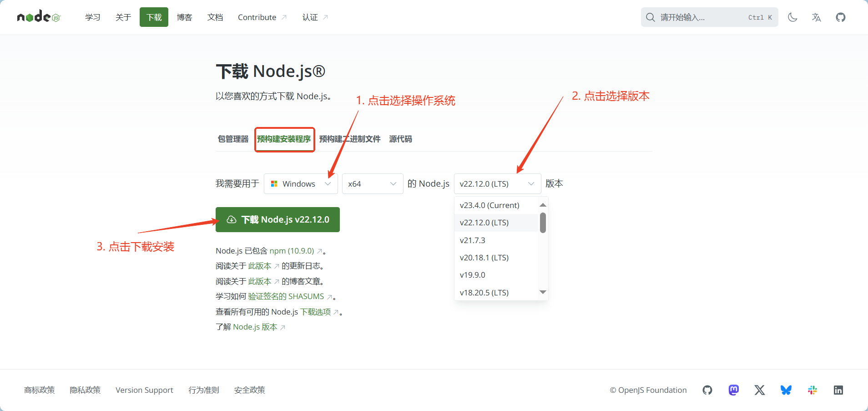This screenshot has height=411, width=868.
Task: Toggle dark mode with moon icon
Action: click(792, 17)
